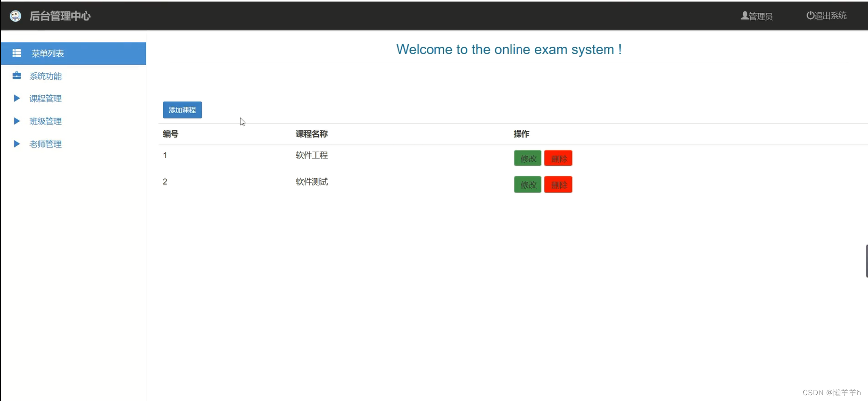Click the power icon for 退出系统
868x401 pixels.
click(x=810, y=16)
